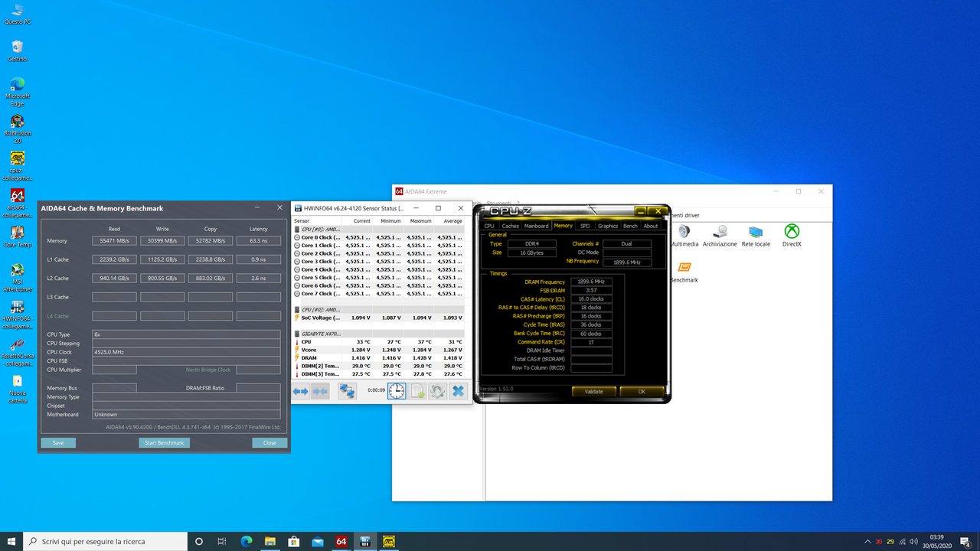This screenshot has width=980, height=551.
Task: Open the Mainboard tab in CPU-Z
Action: click(537, 225)
